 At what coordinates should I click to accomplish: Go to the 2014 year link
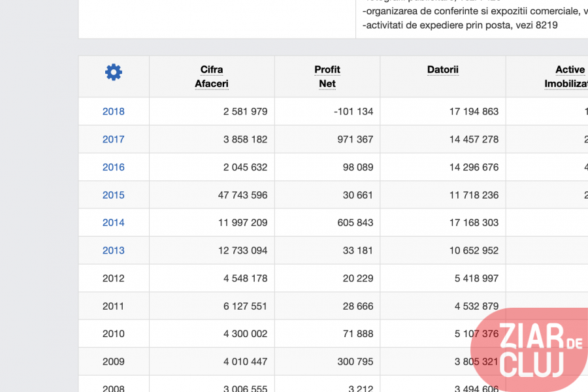click(113, 223)
